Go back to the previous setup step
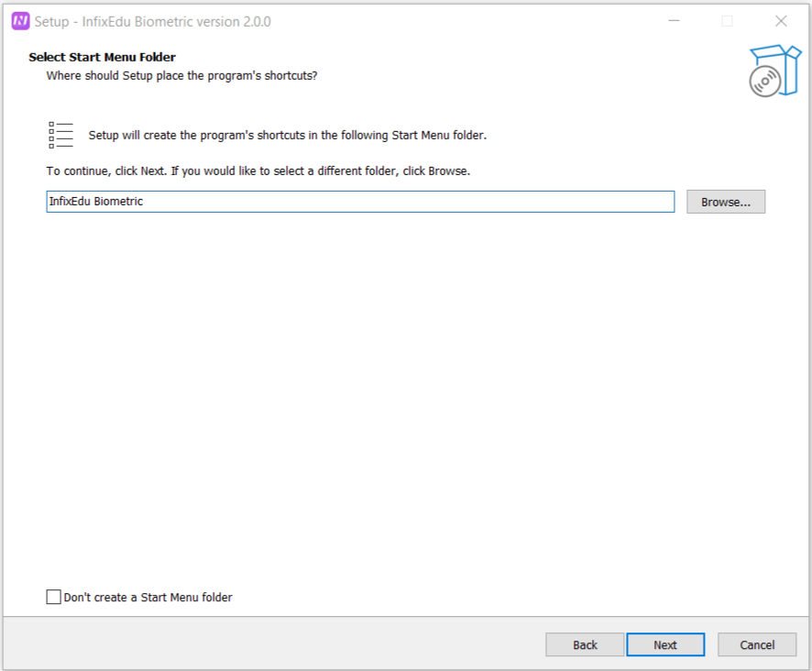812x671 pixels. tap(585, 644)
